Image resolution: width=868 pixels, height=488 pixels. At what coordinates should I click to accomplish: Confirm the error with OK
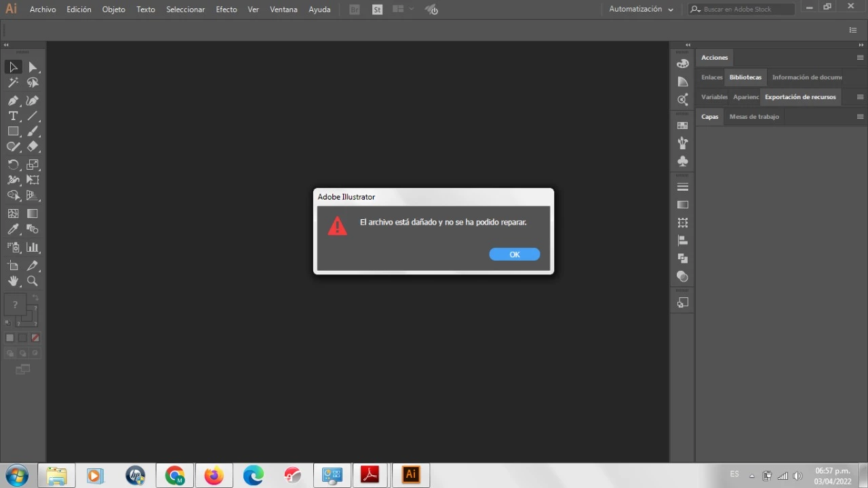click(515, 255)
